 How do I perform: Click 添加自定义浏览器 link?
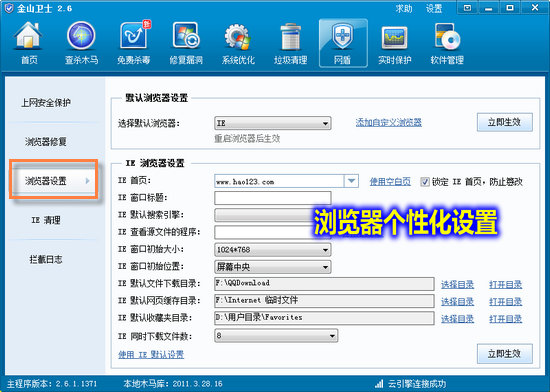pos(389,122)
